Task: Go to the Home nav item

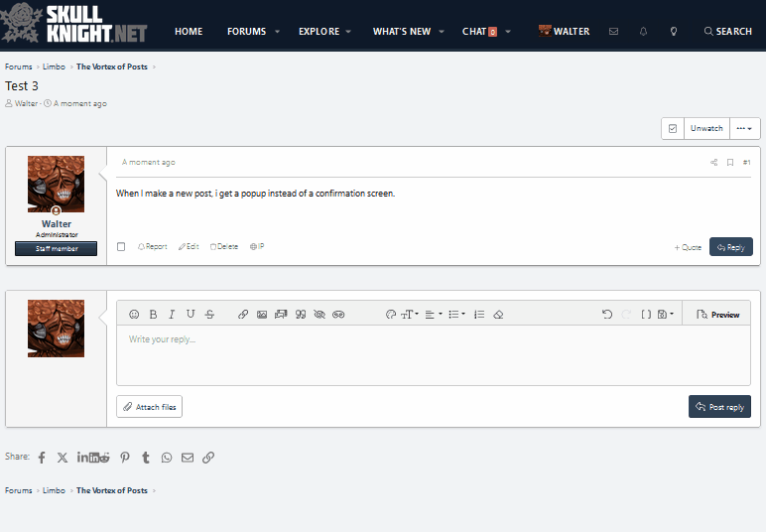Action: tap(189, 32)
